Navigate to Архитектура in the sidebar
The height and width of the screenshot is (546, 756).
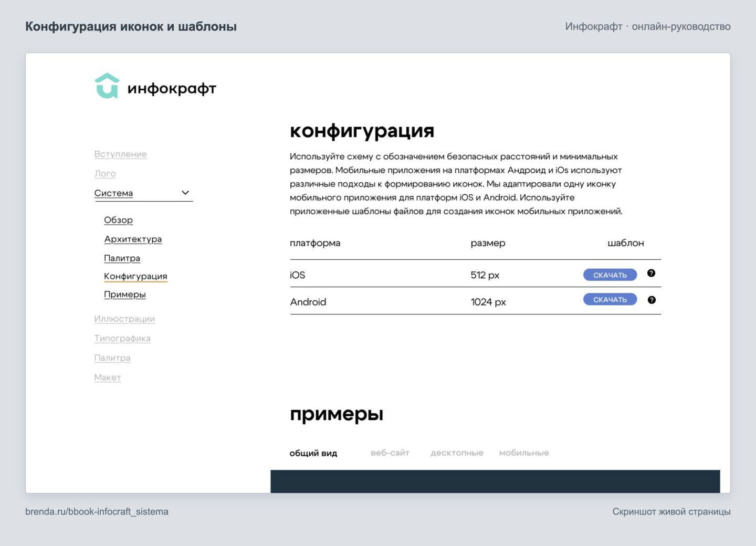(x=133, y=239)
